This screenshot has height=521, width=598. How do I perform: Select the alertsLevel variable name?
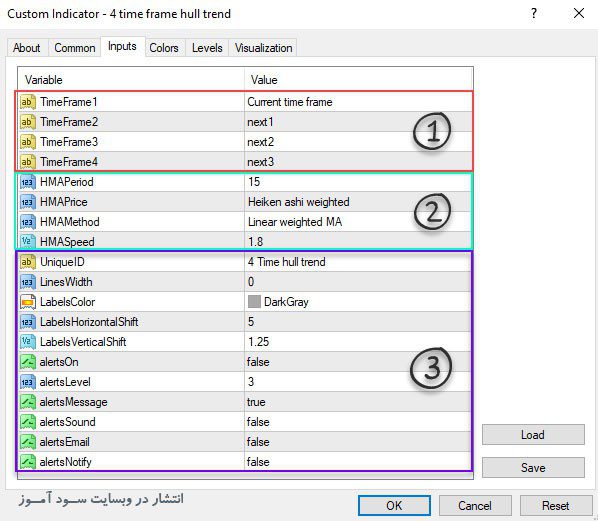point(65,382)
